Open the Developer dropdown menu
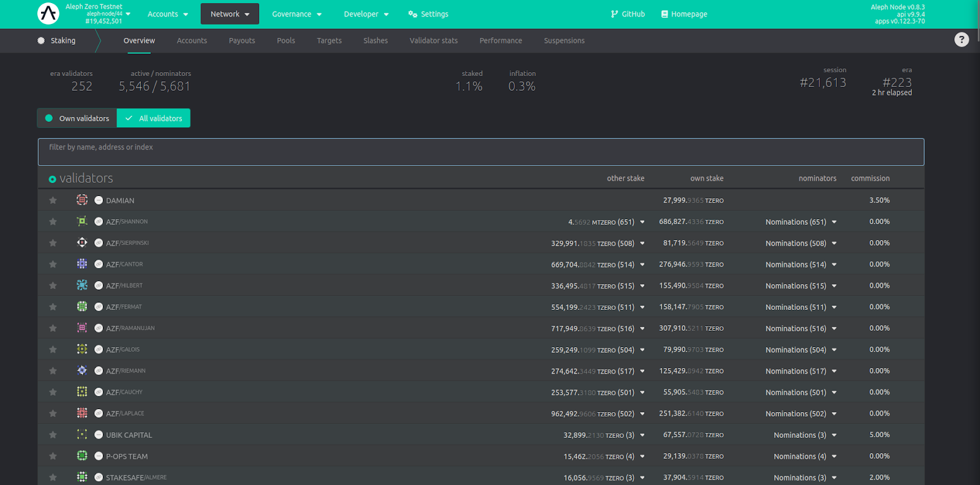The height and width of the screenshot is (485, 980). click(x=366, y=14)
